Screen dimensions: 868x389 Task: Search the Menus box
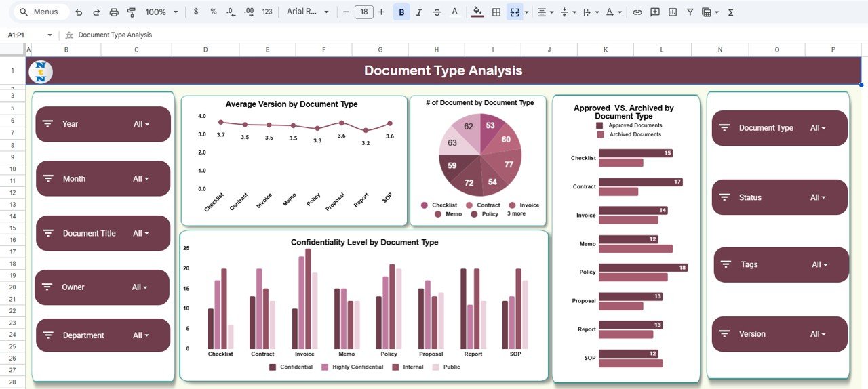pos(41,12)
